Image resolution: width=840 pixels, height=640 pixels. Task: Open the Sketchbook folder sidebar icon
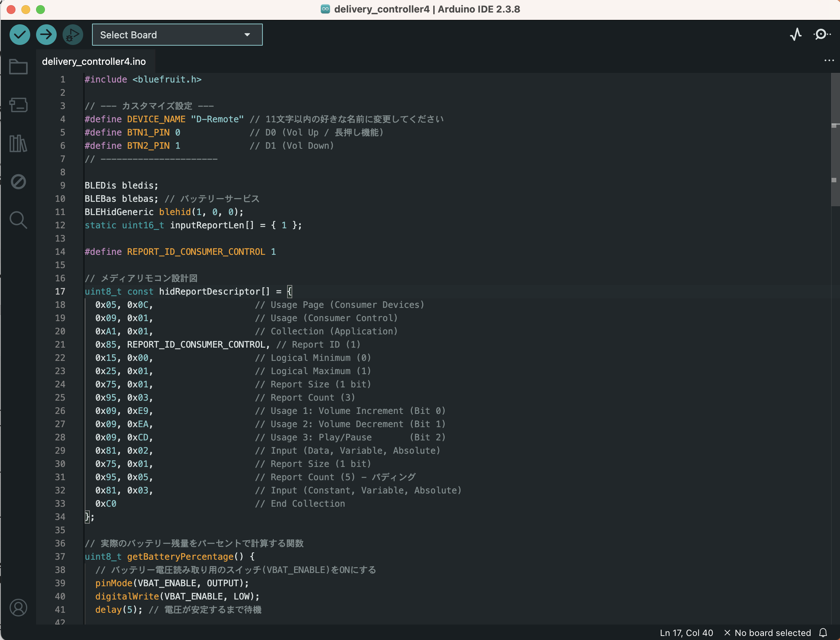(x=18, y=67)
